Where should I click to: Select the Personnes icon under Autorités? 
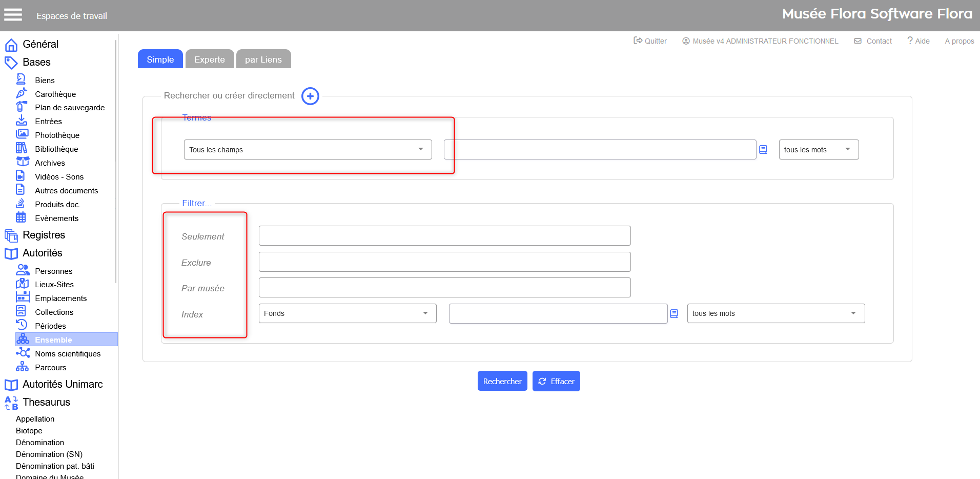[23, 270]
